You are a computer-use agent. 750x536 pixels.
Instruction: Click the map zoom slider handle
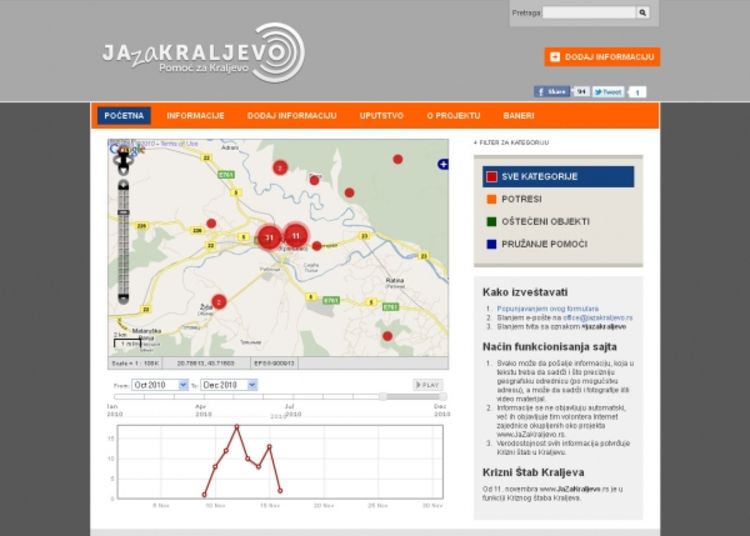123,212
